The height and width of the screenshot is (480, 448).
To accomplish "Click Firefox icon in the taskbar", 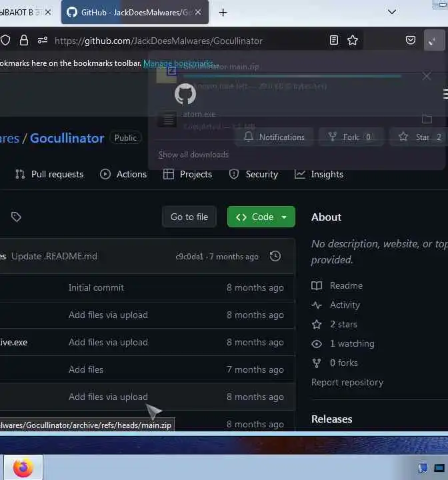I will pos(23,467).
